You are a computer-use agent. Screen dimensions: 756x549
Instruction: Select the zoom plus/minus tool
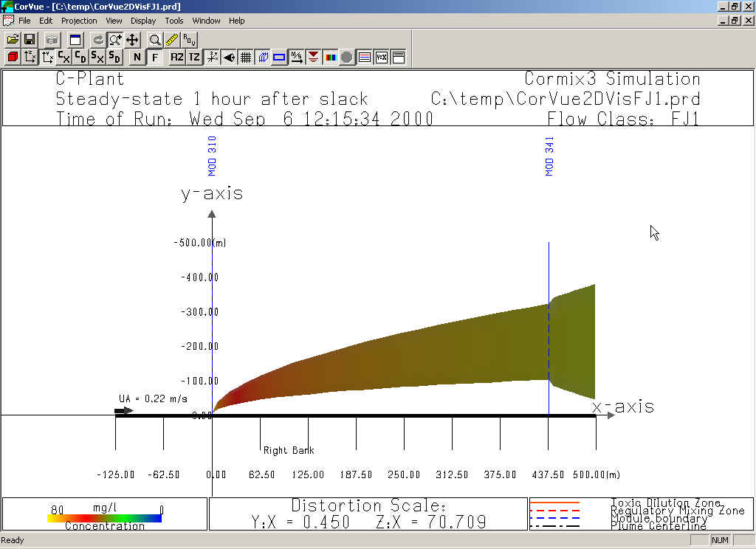(115, 40)
